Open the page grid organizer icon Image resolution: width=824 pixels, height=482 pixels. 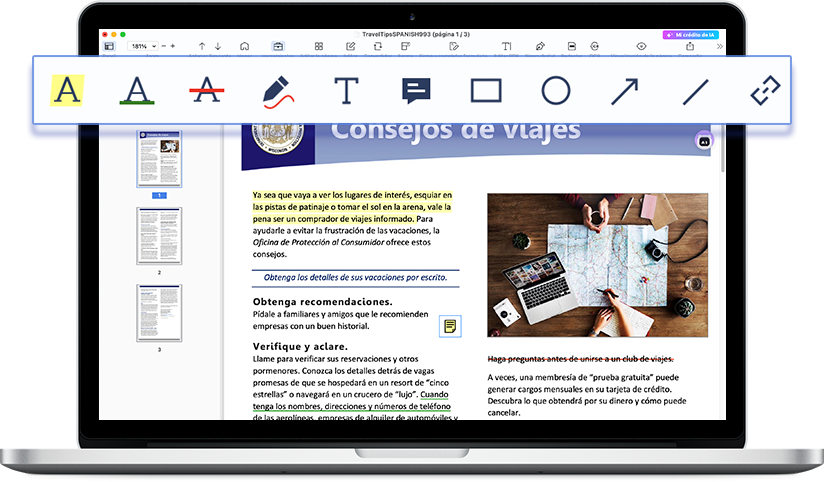[x=318, y=46]
